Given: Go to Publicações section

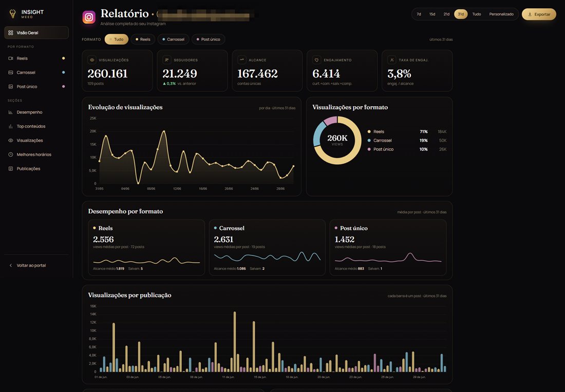Looking at the screenshot, I should pyautogui.click(x=36, y=168).
